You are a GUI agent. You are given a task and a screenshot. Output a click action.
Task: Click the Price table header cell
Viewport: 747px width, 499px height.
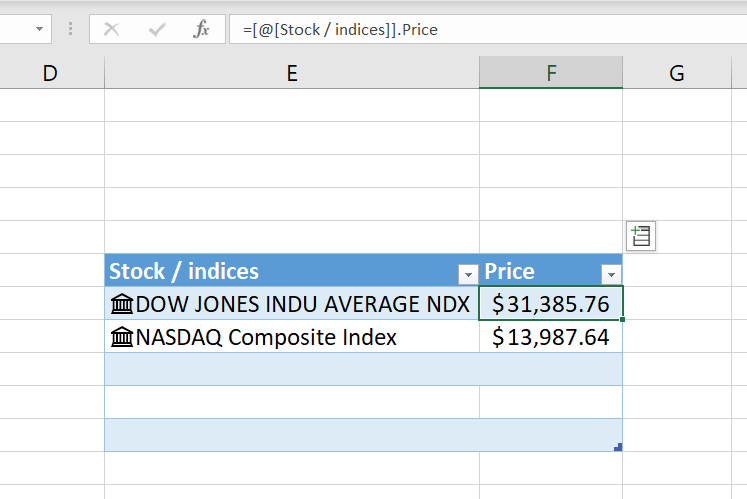(x=551, y=271)
